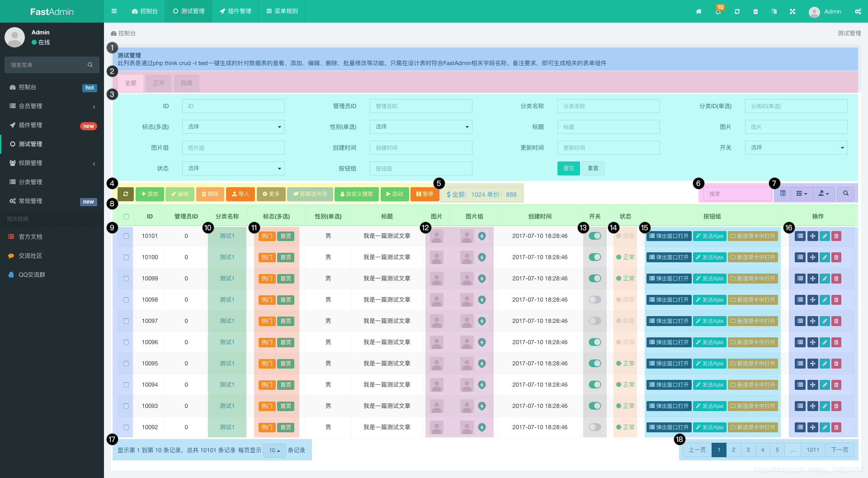Click the refresh icon in top bar
The width and height of the screenshot is (868, 478).
[737, 12]
